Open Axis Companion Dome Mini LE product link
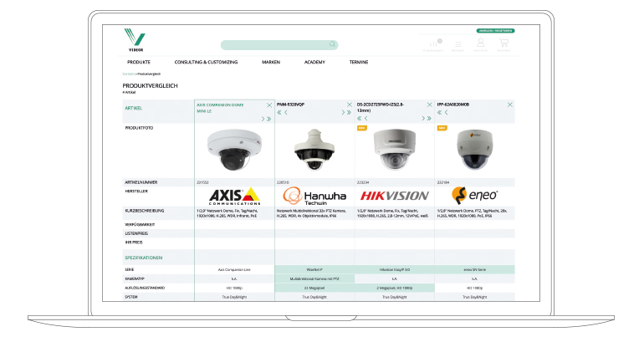 click(x=221, y=108)
